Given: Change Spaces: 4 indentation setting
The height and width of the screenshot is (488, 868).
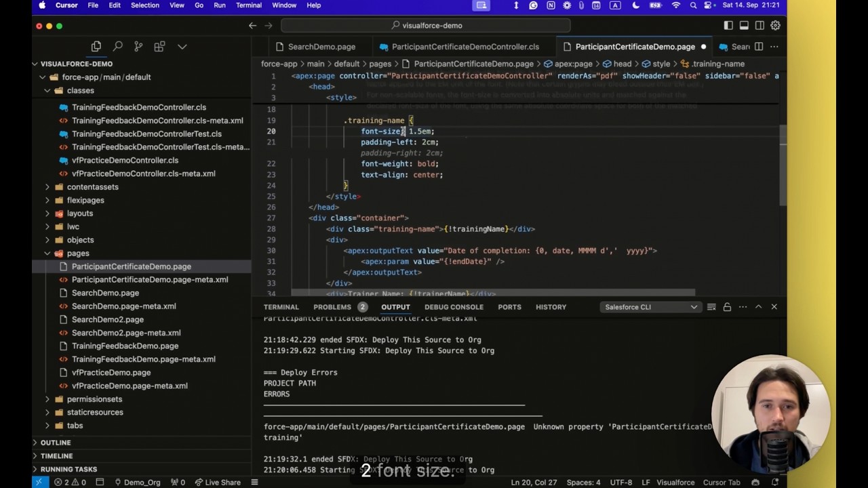Looking at the screenshot, I should 583,483.
